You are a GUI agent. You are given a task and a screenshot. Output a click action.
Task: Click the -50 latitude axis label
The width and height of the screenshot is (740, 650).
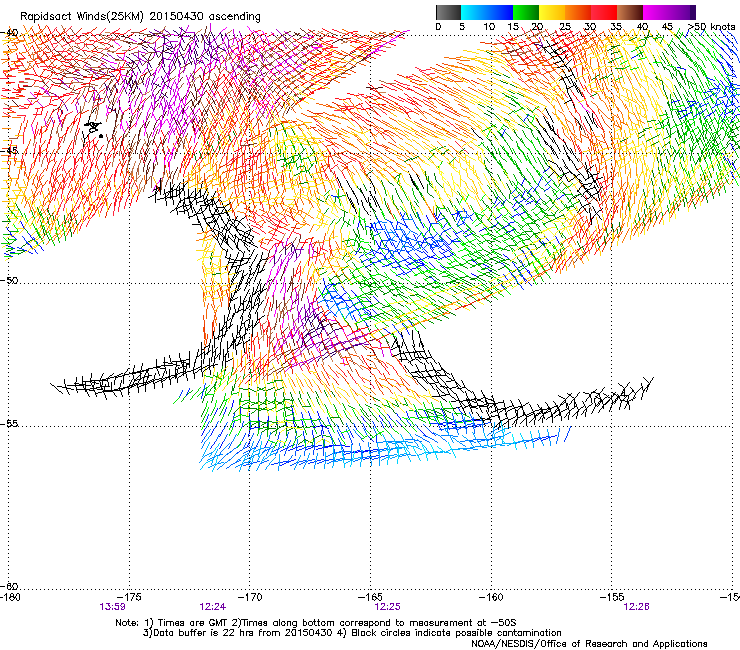coord(9,280)
